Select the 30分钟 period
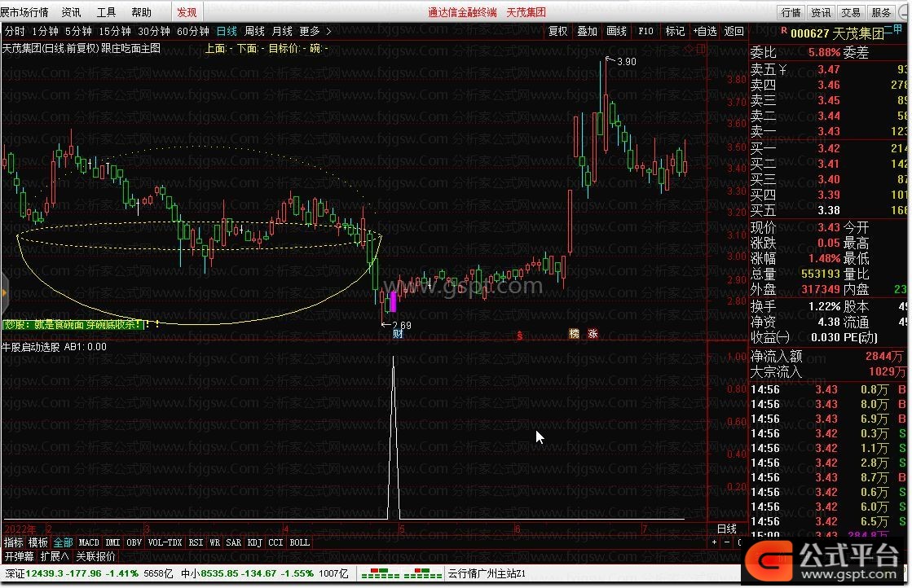This screenshot has height=588, width=912. (x=153, y=32)
